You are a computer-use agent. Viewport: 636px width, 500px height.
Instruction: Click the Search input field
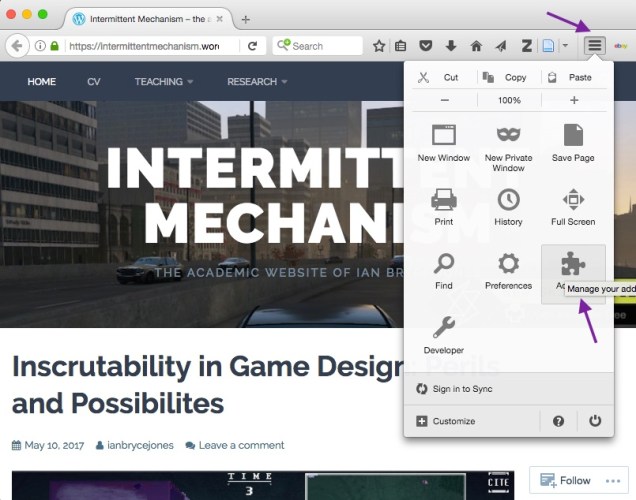(324, 46)
